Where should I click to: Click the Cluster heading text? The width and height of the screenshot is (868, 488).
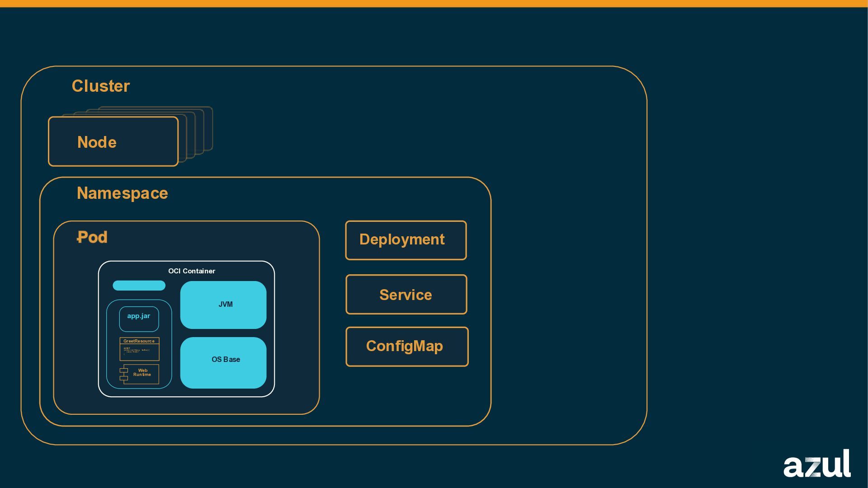pos(100,86)
